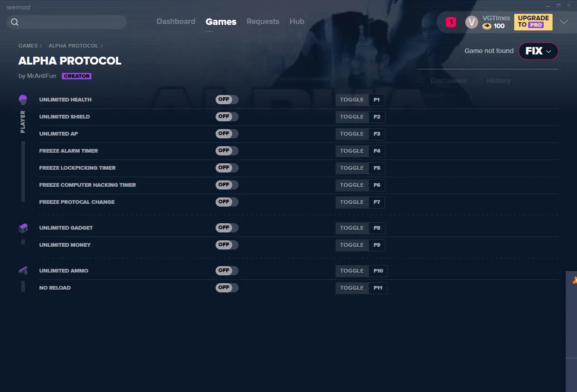Image resolution: width=577 pixels, height=392 pixels.
Task: Change the F5 hotkey binding
Action: pyautogui.click(x=377, y=168)
